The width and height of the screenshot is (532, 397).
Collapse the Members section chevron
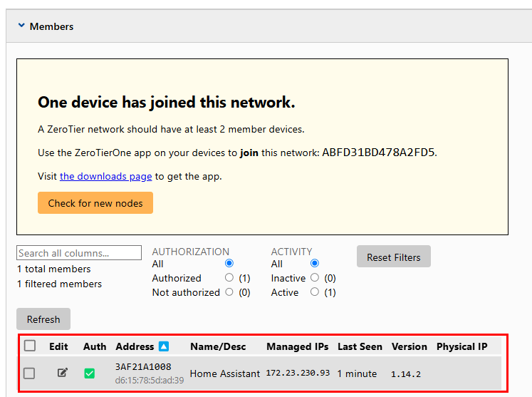pyautogui.click(x=21, y=26)
